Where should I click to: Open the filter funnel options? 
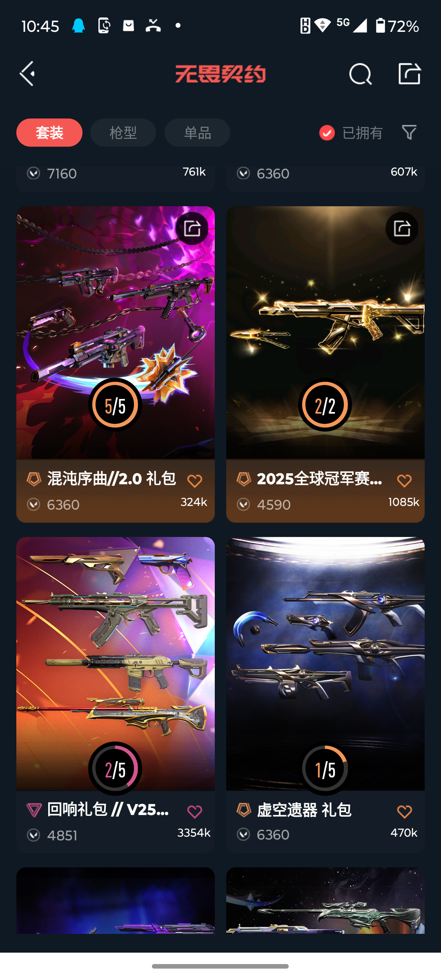pyautogui.click(x=409, y=132)
